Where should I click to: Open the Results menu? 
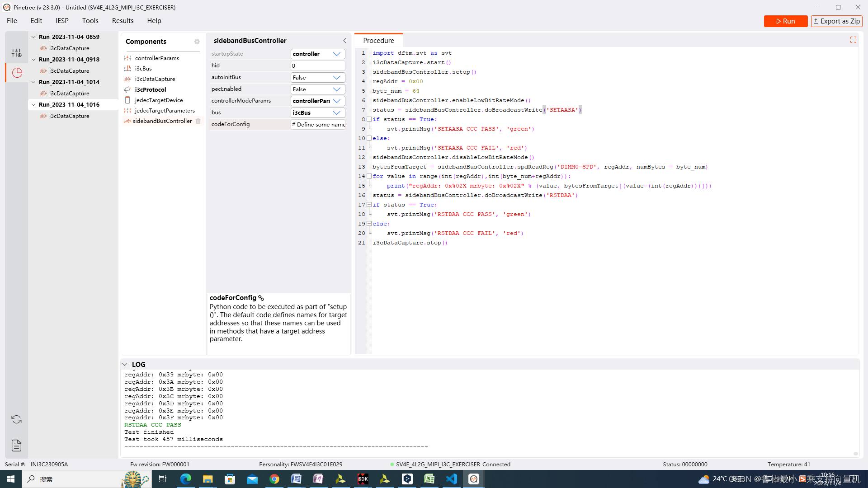(x=122, y=20)
